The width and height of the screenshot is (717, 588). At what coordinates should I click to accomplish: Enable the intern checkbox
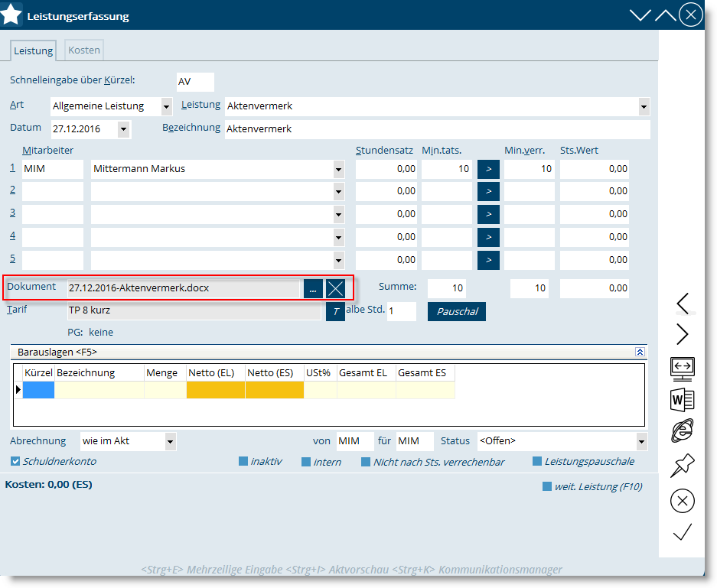(306, 462)
